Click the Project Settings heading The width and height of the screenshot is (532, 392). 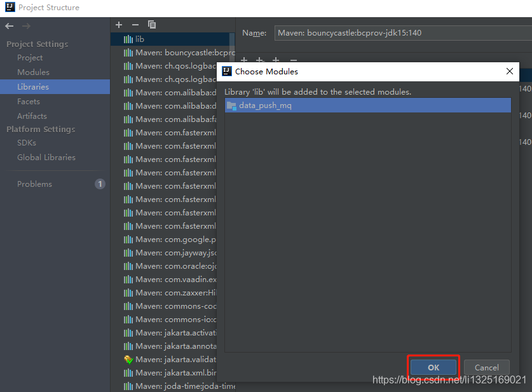point(38,44)
